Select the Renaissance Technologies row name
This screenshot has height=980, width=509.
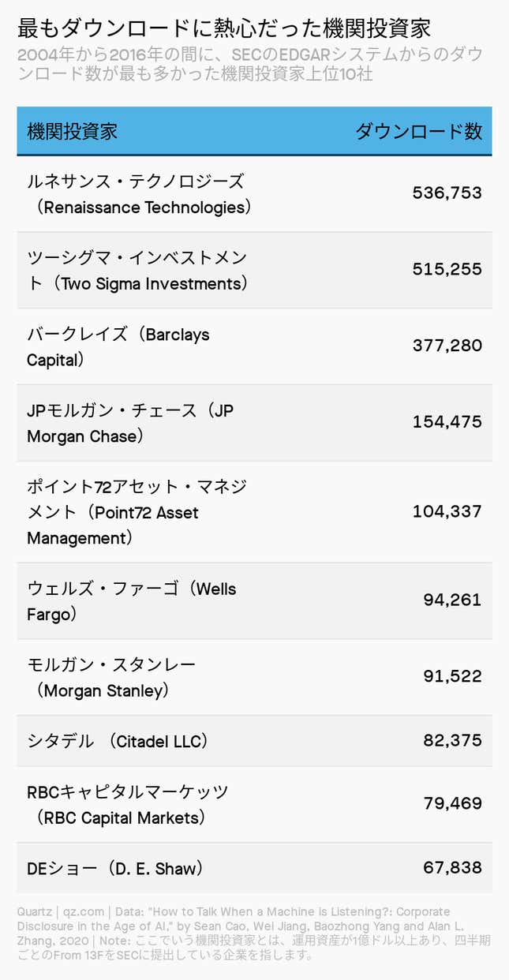tap(140, 194)
